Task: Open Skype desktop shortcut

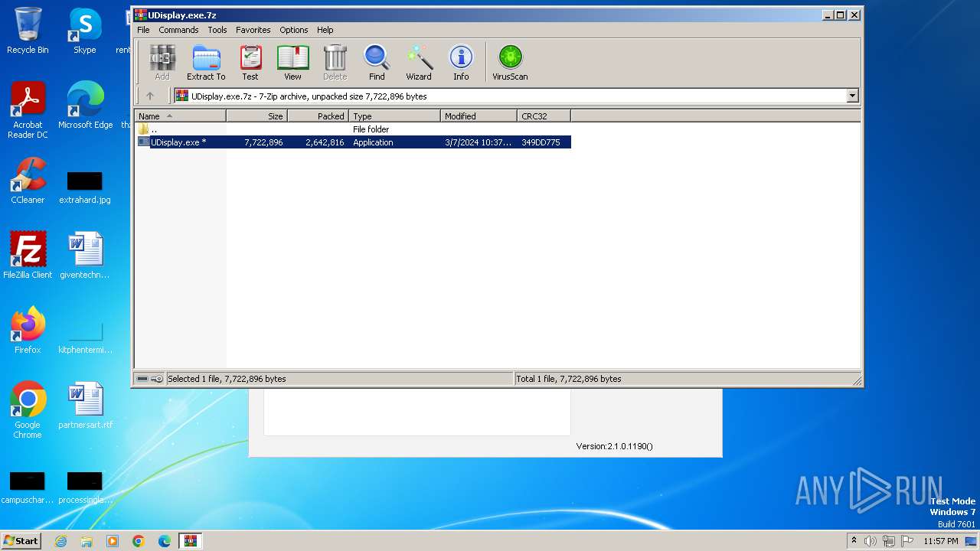Action: [84, 31]
